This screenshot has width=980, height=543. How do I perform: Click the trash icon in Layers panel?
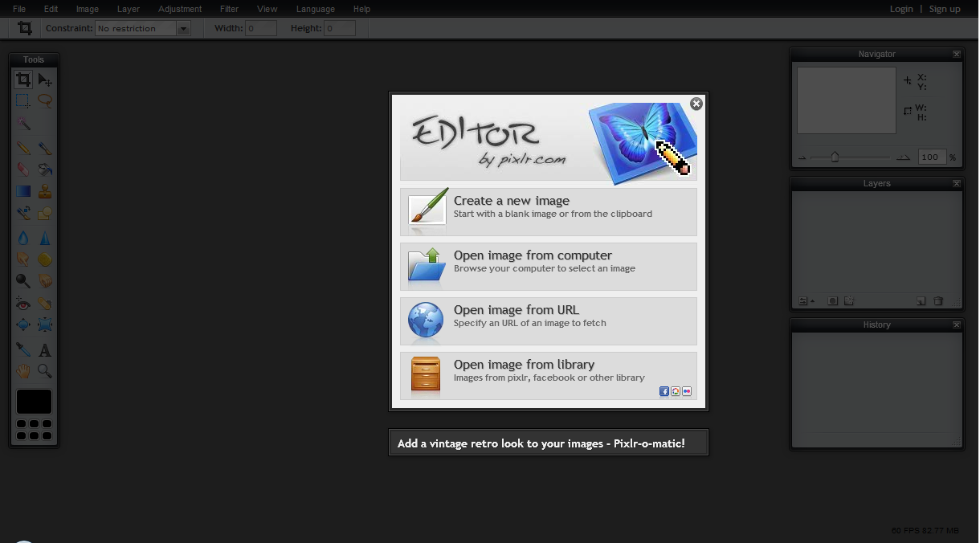point(937,301)
